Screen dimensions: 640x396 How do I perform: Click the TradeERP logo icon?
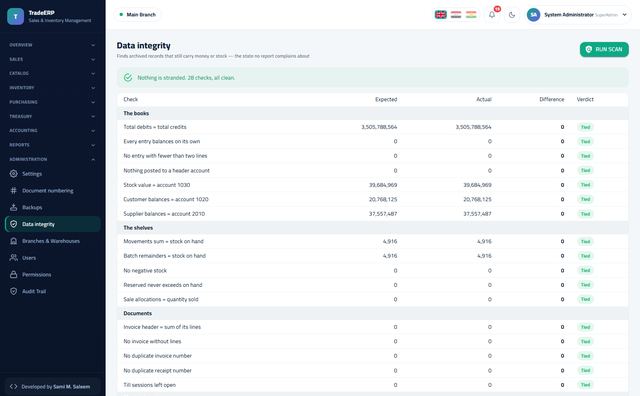click(x=16, y=16)
